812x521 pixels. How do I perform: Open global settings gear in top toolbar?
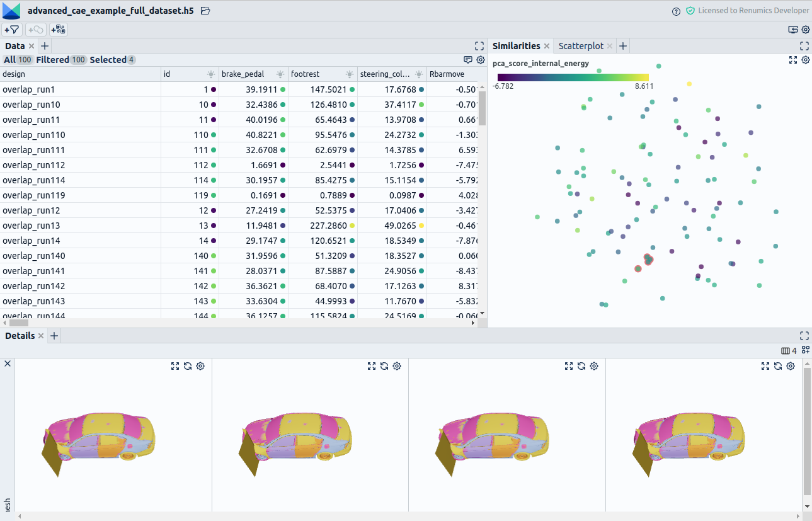tap(806, 30)
